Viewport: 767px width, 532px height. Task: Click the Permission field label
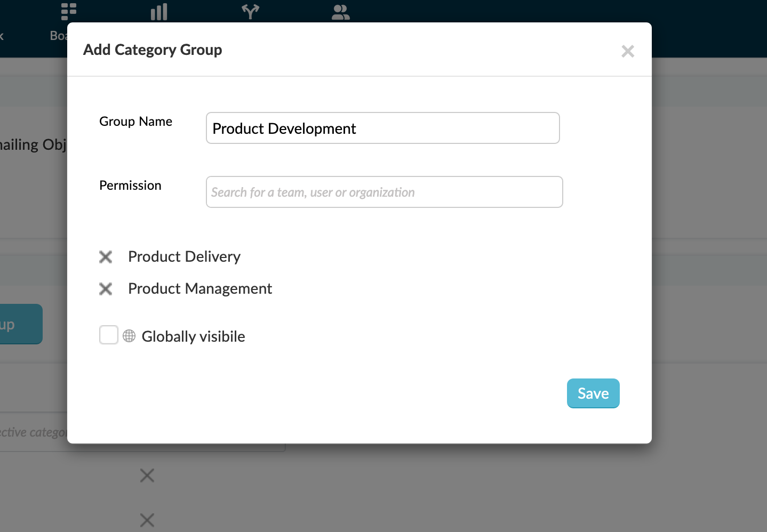pyautogui.click(x=130, y=186)
